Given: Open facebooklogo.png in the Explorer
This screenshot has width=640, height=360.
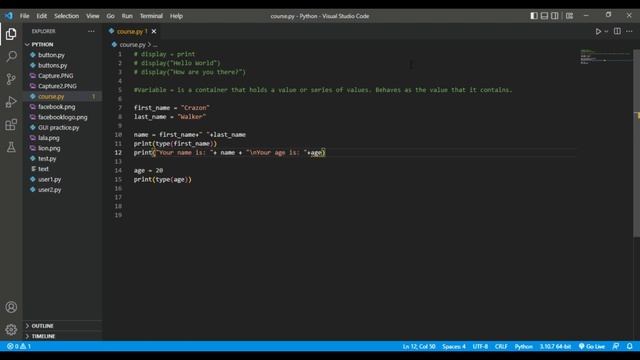Looking at the screenshot, I should [62, 117].
